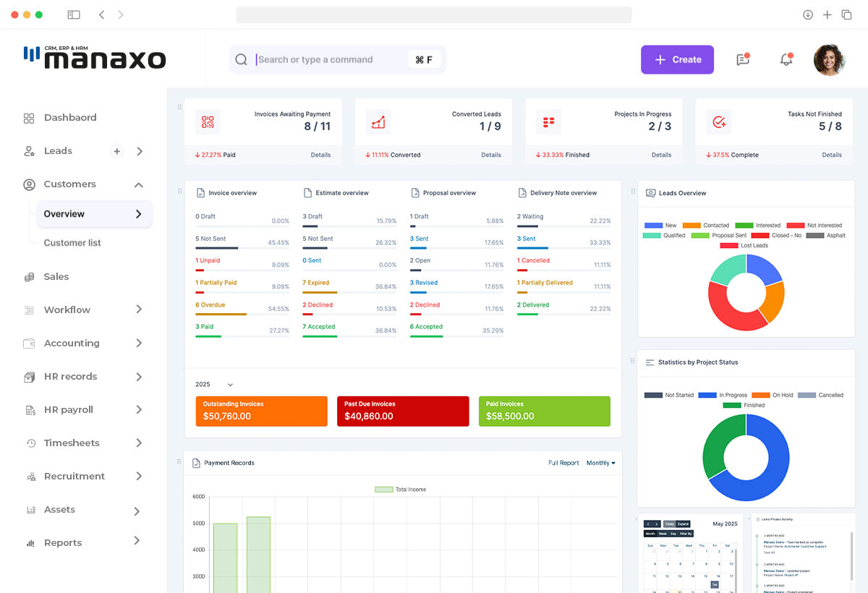Toggle the Total Income chart legend
868x593 pixels.
400,490
